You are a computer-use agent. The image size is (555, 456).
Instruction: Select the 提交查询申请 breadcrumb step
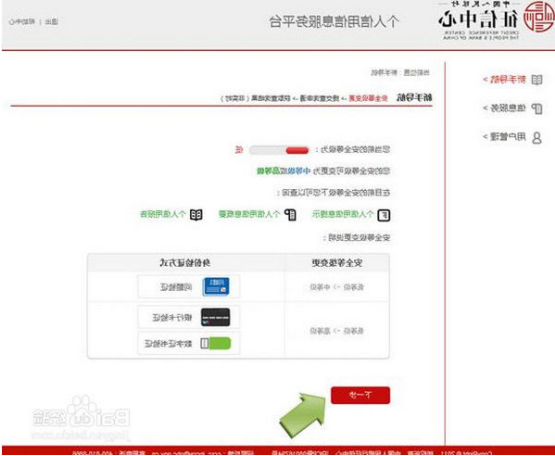tap(320, 98)
